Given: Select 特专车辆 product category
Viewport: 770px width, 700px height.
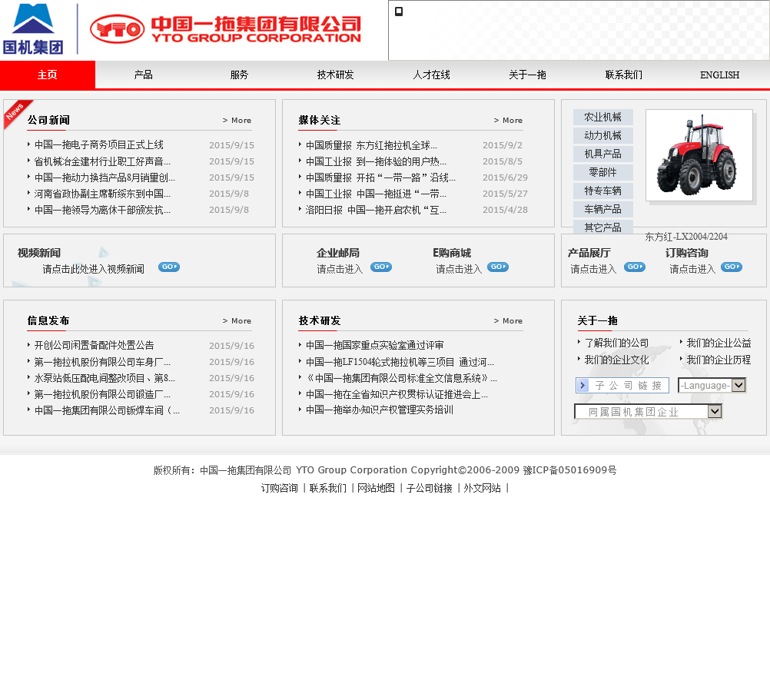Looking at the screenshot, I should (603, 191).
